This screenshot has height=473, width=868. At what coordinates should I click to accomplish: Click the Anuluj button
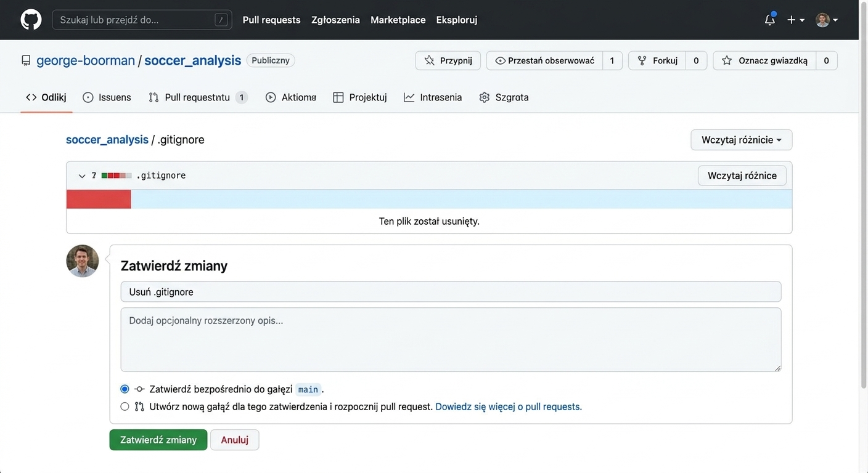click(235, 440)
